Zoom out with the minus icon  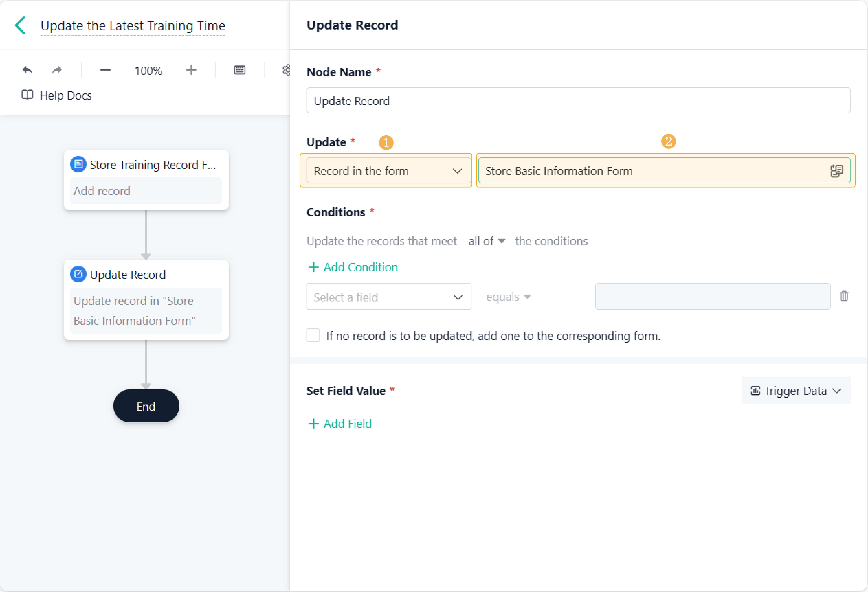[105, 70]
